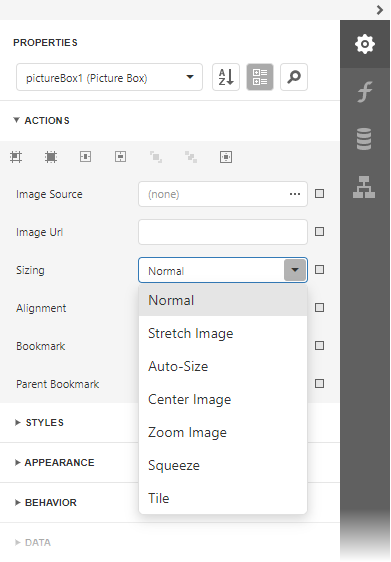Select Stretch Image sizing option
Viewport: 391px width, 562px height.
coord(223,333)
